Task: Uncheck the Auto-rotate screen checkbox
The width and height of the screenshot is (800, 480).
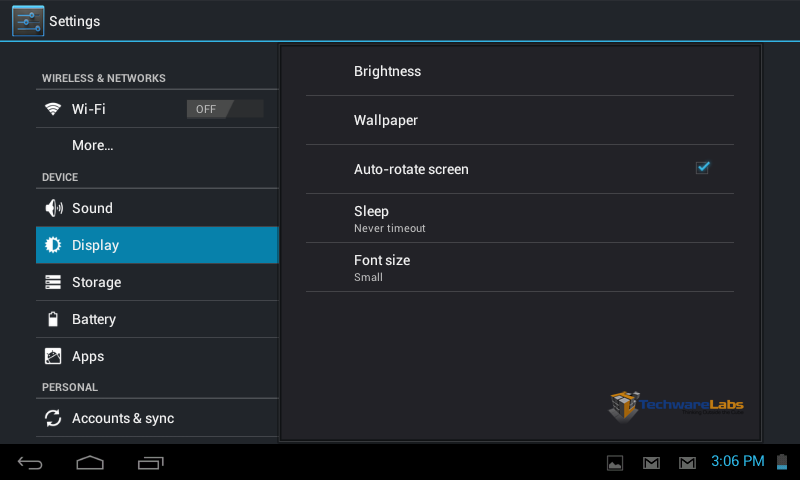Action: (x=703, y=168)
